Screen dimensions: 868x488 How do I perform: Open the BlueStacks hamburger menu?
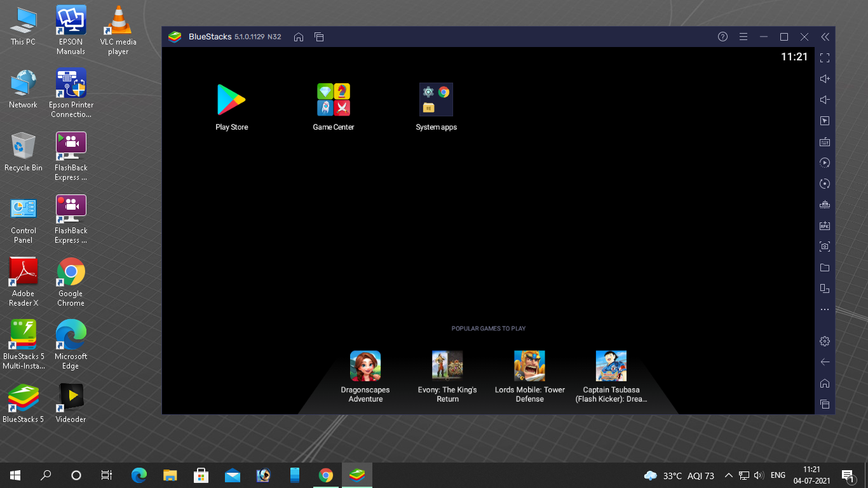(743, 37)
